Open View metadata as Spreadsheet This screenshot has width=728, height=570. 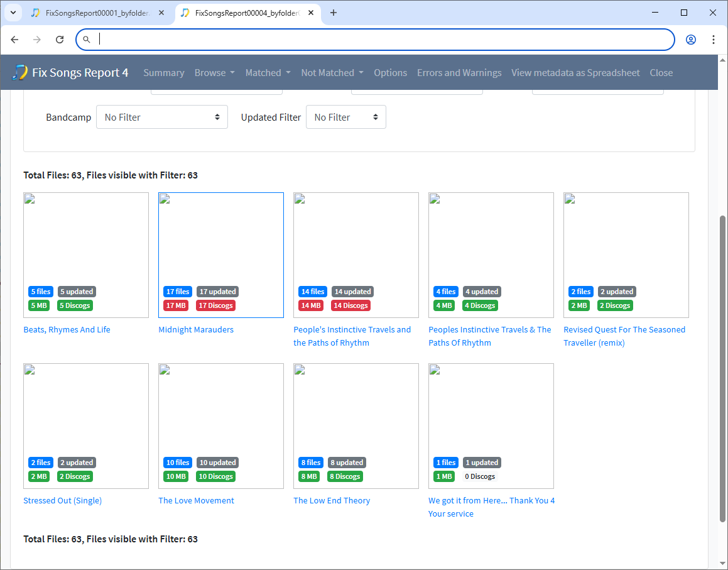click(x=576, y=72)
